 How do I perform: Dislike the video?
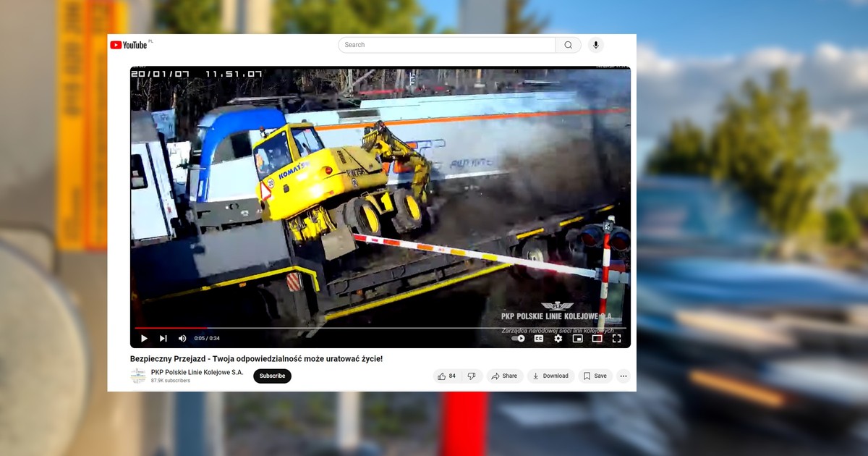[472, 376]
